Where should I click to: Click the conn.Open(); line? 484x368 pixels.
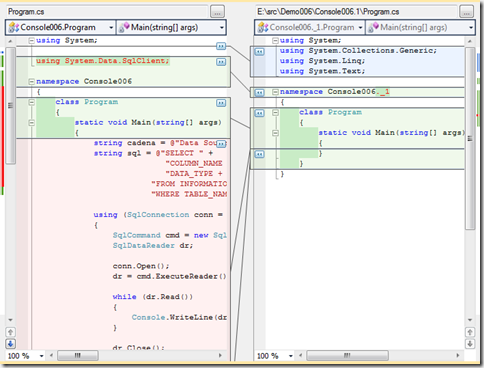point(141,266)
